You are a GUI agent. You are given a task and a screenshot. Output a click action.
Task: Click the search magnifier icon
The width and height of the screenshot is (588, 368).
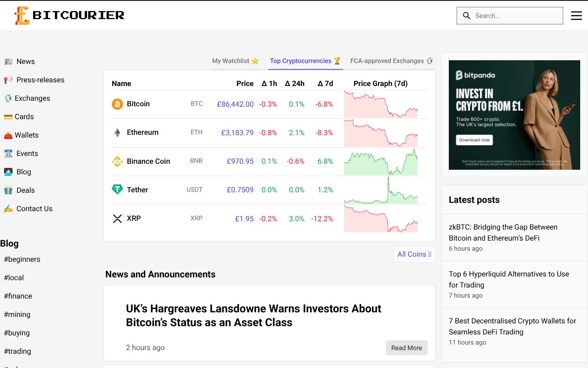point(466,15)
